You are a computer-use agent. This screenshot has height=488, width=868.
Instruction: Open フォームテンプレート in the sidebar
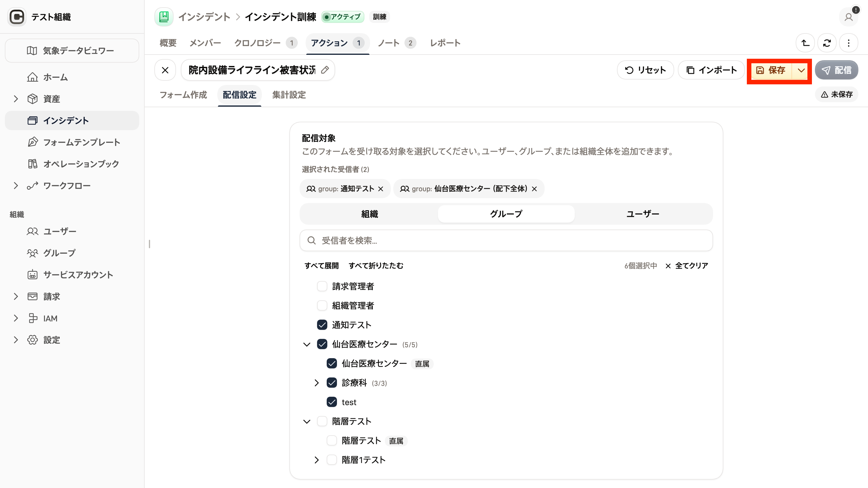tap(72, 142)
